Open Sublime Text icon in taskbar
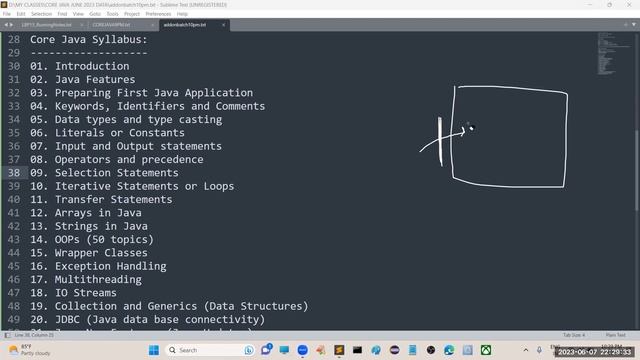Image resolution: width=640 pixels, height=360 pixels. tap(339, 350)
